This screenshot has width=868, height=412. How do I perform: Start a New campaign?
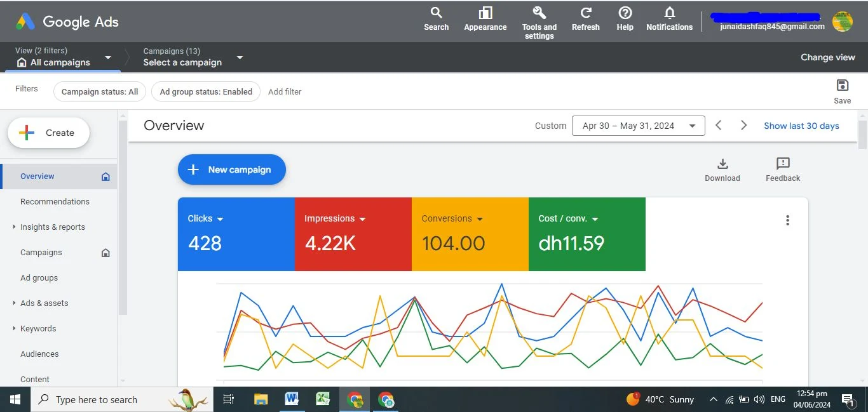[232, 169]
